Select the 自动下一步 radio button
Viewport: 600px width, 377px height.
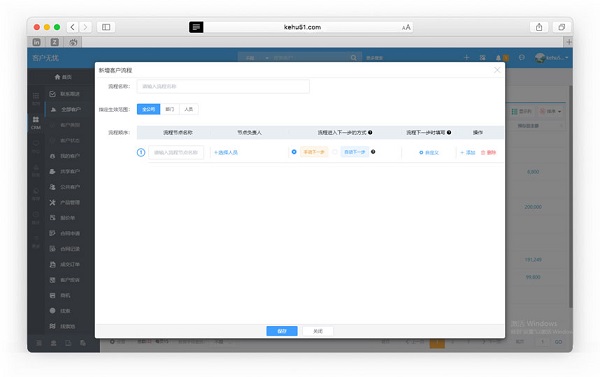click(335, 152)
